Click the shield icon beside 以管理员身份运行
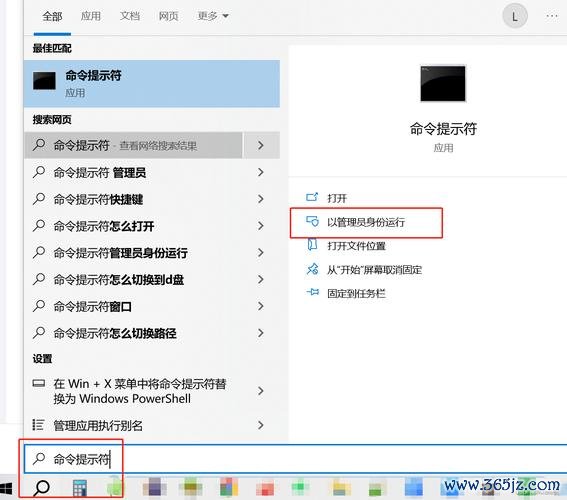 pyautogui.click(x=312, y=221)
